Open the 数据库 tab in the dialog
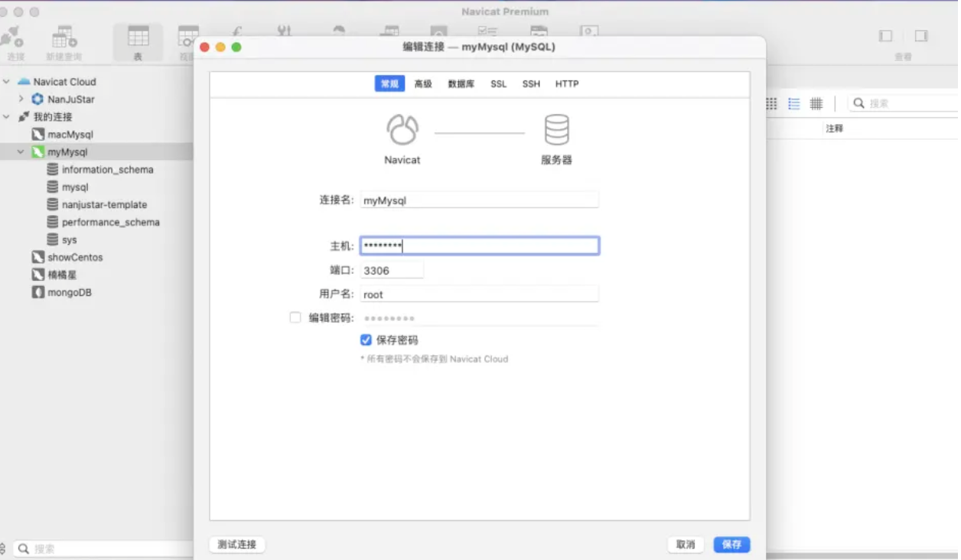 pyautogui.click(x=461, y=83)
